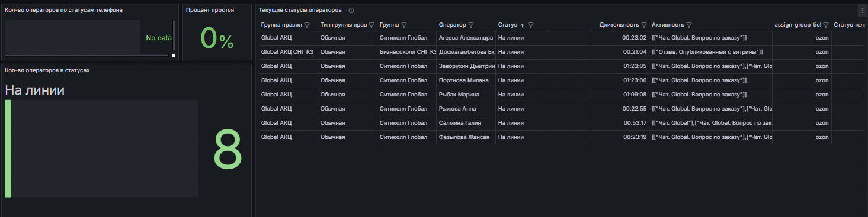This screenshot has width=868, height=217.
Task: Open the Статус column filter icon
Action: point(531,25)
